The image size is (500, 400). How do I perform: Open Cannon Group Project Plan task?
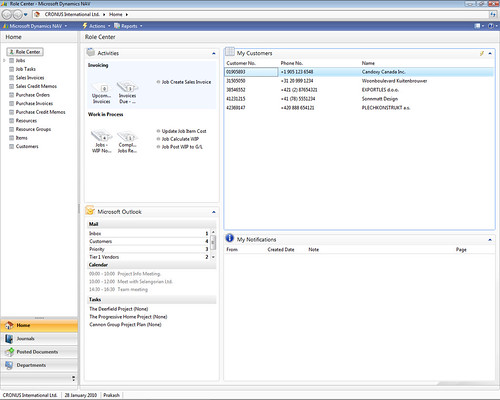tap(125, 325)
